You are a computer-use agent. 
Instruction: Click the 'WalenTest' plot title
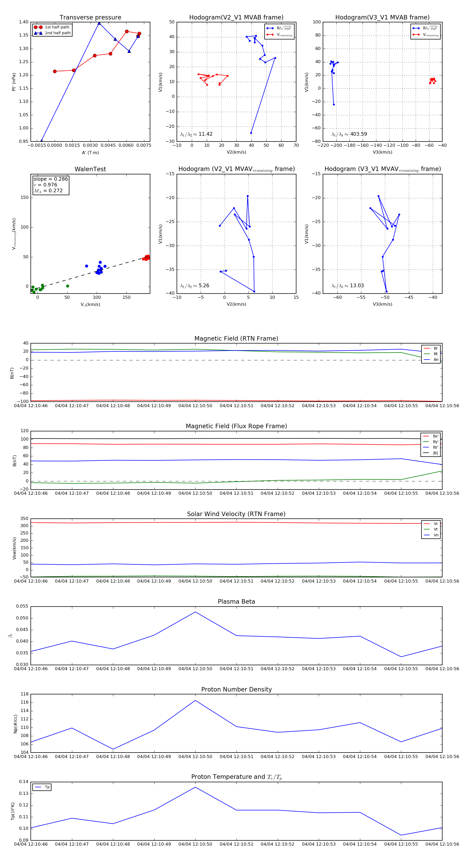pyautogui.click(x=90, y=169)
